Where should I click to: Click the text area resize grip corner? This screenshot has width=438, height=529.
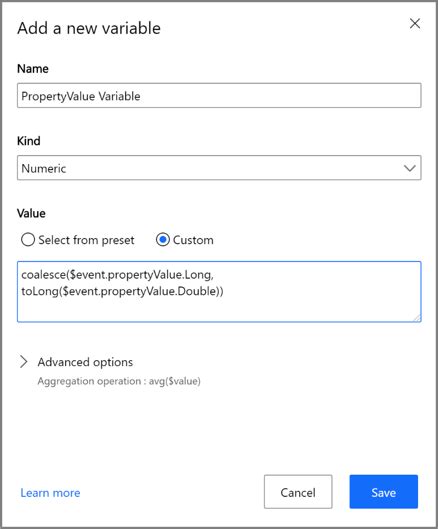click(x=417, y=318)
